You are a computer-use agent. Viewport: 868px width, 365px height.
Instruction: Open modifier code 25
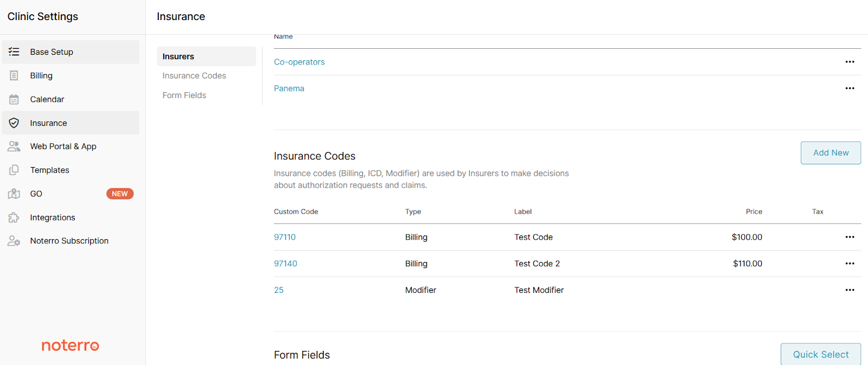[279, 290]
